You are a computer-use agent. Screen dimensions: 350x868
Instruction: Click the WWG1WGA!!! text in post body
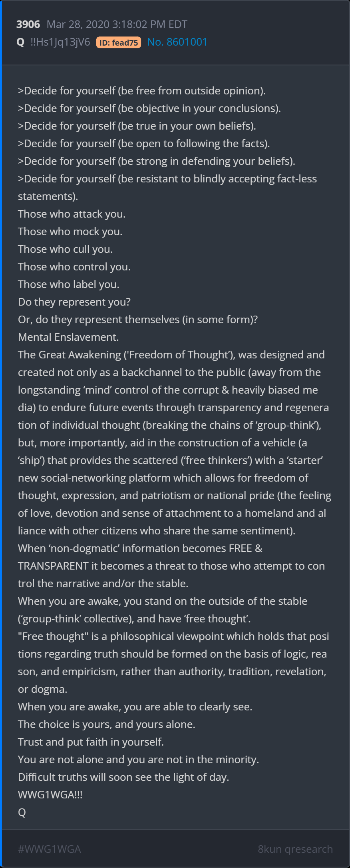[x=50, y=795]
